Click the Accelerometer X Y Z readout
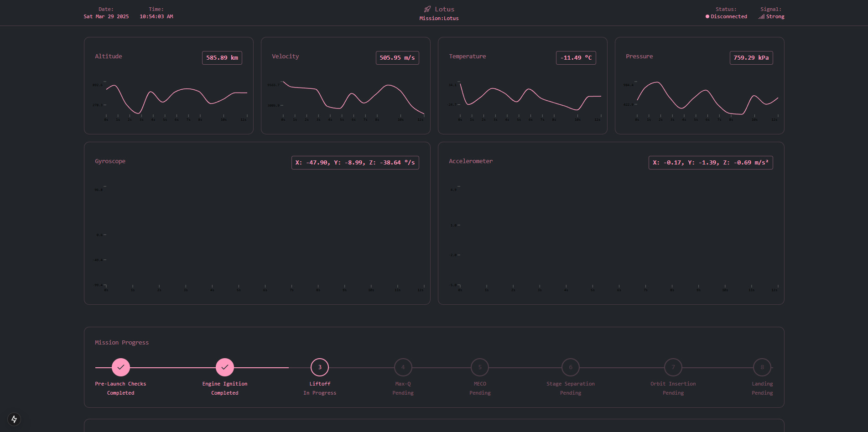868x432 pixels. coord(711,163)
